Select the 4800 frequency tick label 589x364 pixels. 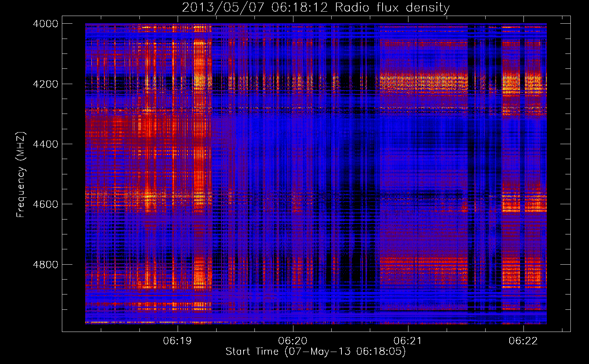[x=45, y=265]
